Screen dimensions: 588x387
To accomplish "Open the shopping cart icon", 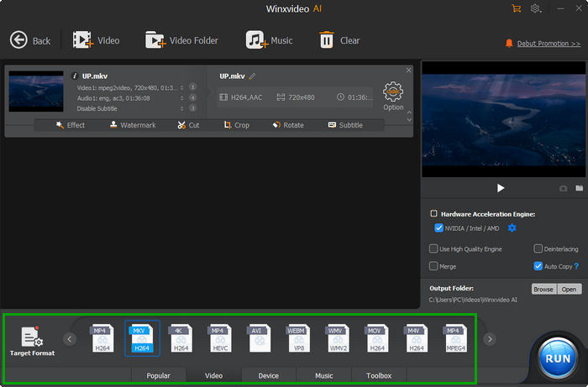I will point(517,8).
